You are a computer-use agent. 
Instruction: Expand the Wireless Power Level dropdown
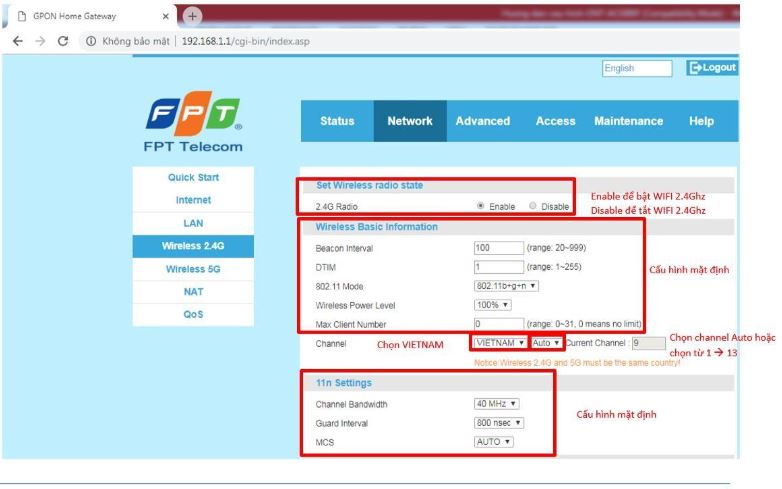pyautogui.click(x=493, y=304)
